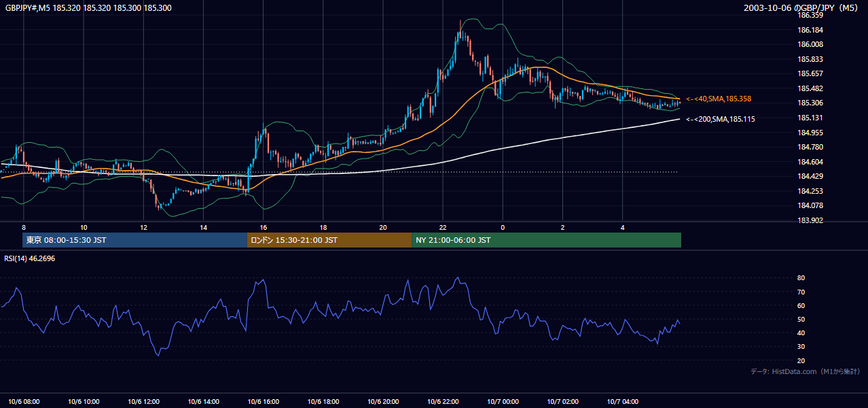Click the 10/7 00:00 date label

503,402
